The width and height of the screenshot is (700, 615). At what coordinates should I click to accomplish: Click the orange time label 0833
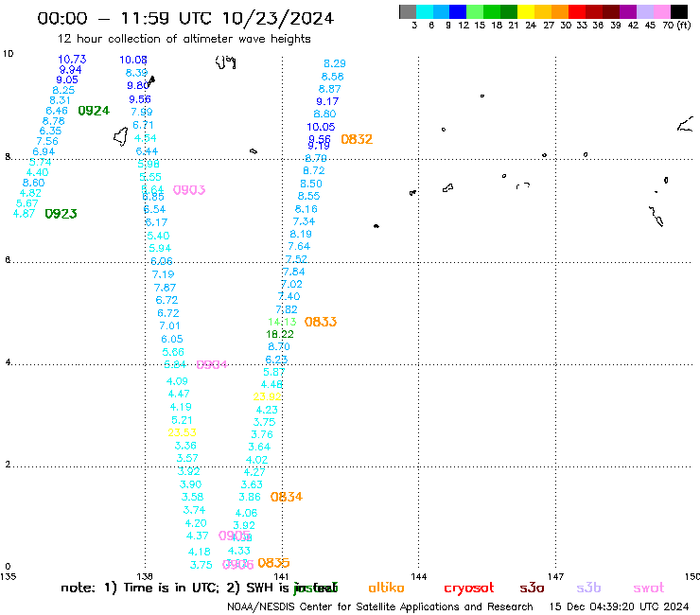321,322
